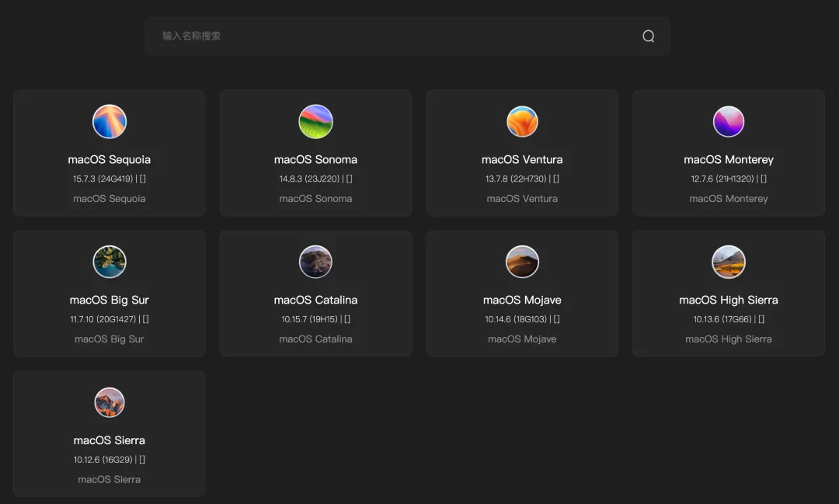This screenshot has height=504, width=839.
Task: Open the bold macOS Monterey title
Action: 728,159
